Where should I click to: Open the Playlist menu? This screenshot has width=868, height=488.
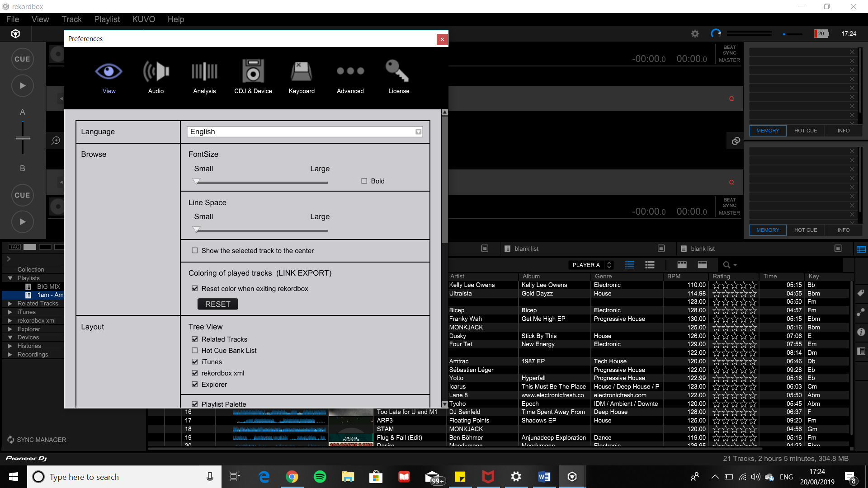pyautogui.click(x=107, y=19)
